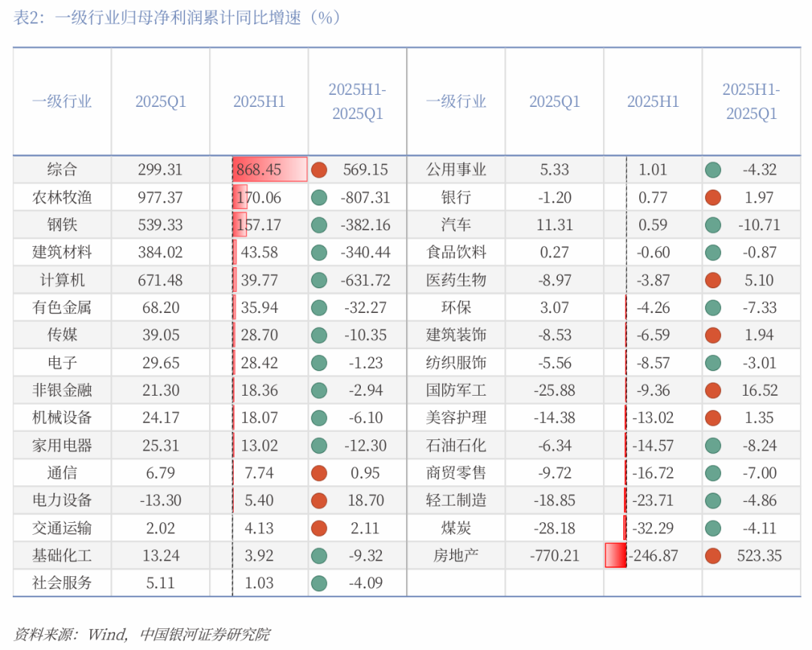
Task: Select the 有色金属 cell
Action: click(x=62, y=308)
